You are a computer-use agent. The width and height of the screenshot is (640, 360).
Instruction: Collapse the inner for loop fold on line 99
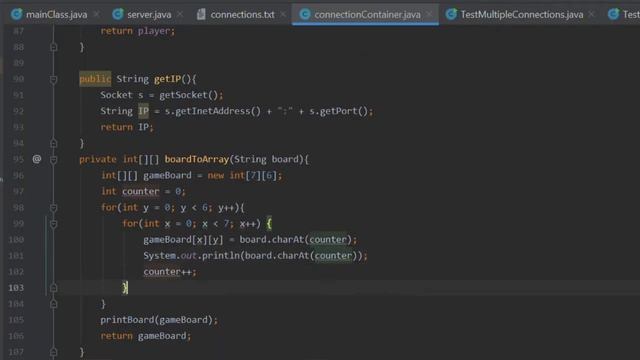[53, 224]
